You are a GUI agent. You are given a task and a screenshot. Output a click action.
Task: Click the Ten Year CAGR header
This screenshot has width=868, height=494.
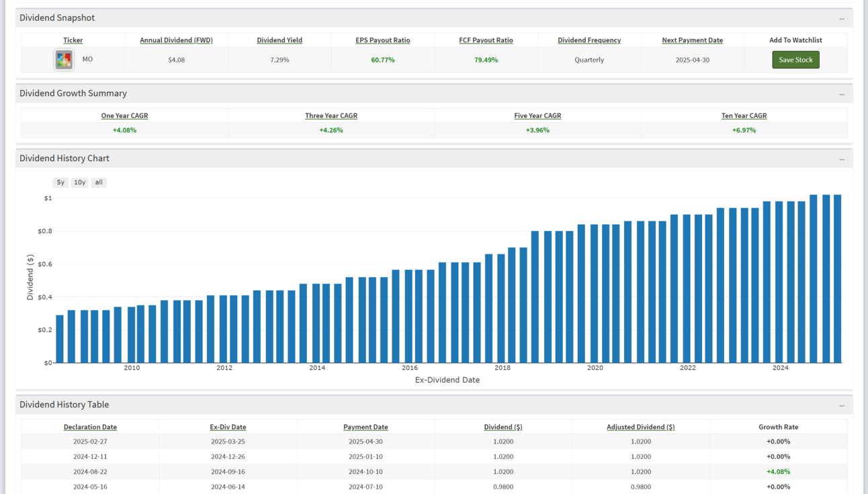[x=744, y=115]
